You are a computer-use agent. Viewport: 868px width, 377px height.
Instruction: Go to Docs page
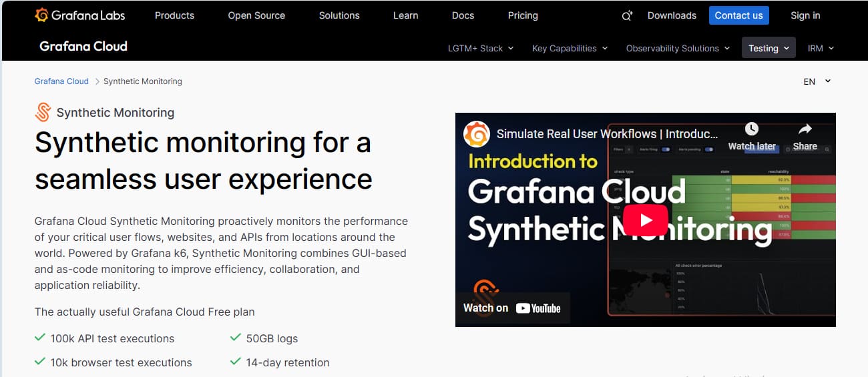(x=463, y=15)
